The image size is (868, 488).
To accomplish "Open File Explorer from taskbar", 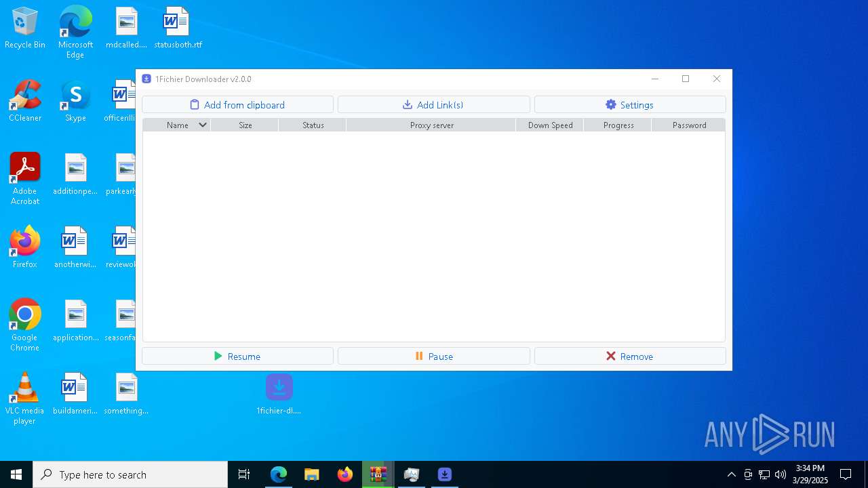I will tap(312, 474).
